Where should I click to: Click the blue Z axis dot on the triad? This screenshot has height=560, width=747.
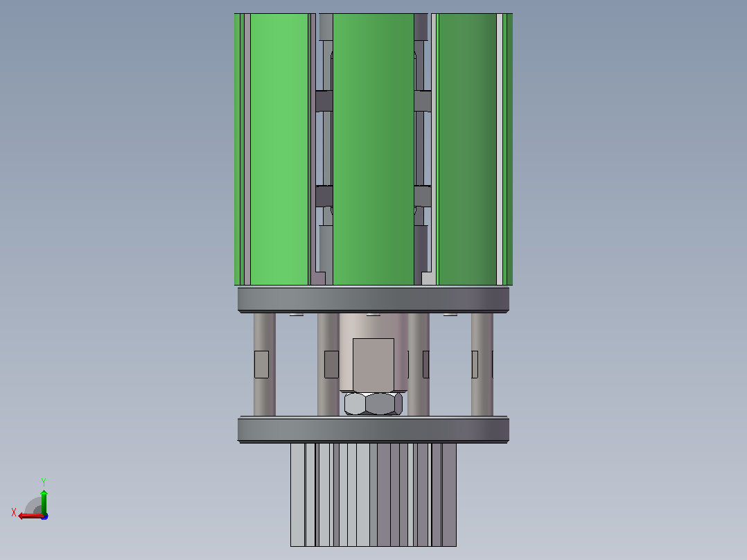click(45, 516)
